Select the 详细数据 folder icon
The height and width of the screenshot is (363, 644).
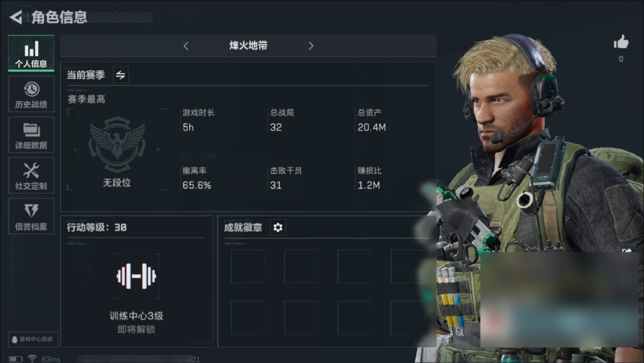(x=31, y=135)
